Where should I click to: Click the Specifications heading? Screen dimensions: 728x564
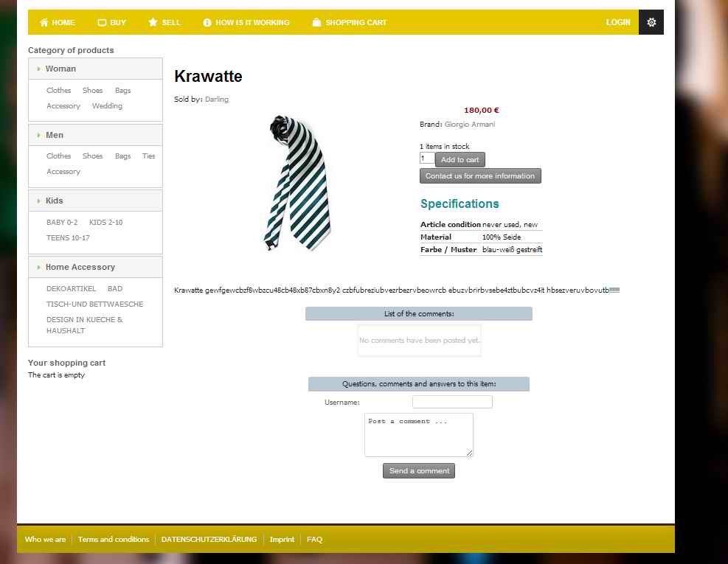pos(460,203)
